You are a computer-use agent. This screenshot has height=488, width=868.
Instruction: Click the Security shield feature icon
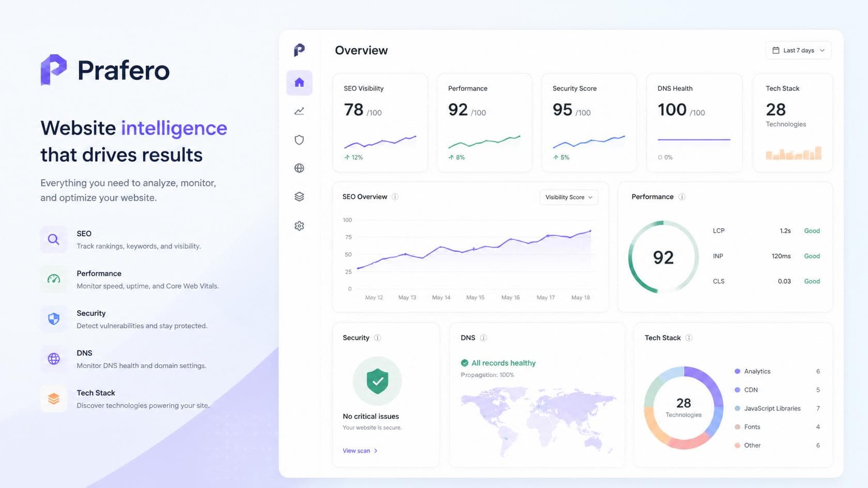coord(54,319)
